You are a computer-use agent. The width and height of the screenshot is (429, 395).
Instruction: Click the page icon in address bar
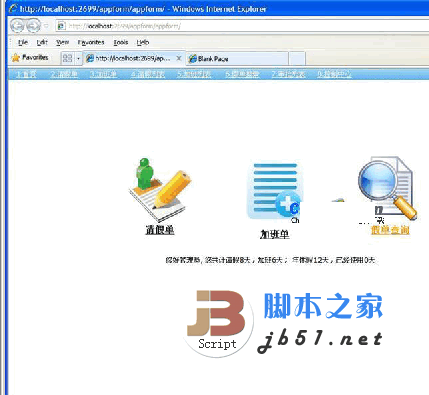click(x=62, y=26)
